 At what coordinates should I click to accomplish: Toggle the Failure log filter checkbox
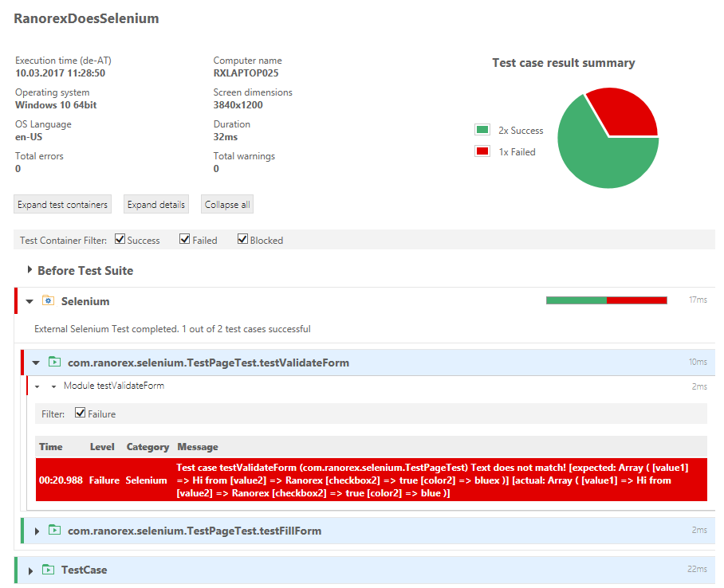click(80, 413)
